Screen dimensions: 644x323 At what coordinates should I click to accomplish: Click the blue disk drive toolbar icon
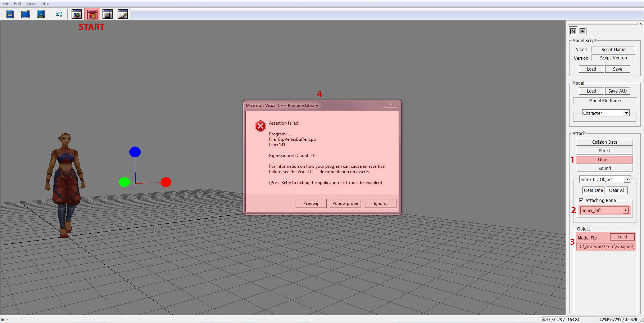pos(41,14)
